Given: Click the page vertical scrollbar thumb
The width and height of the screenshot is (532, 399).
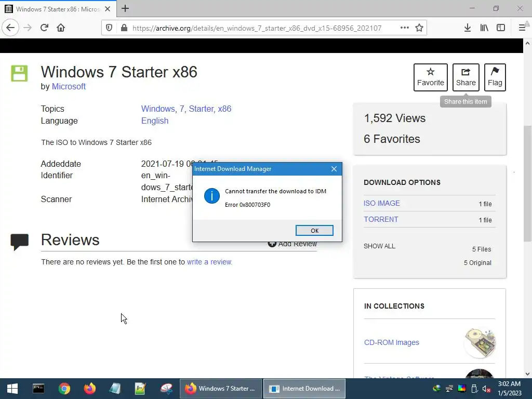Looking at the screenshot, I should (527, 183).
